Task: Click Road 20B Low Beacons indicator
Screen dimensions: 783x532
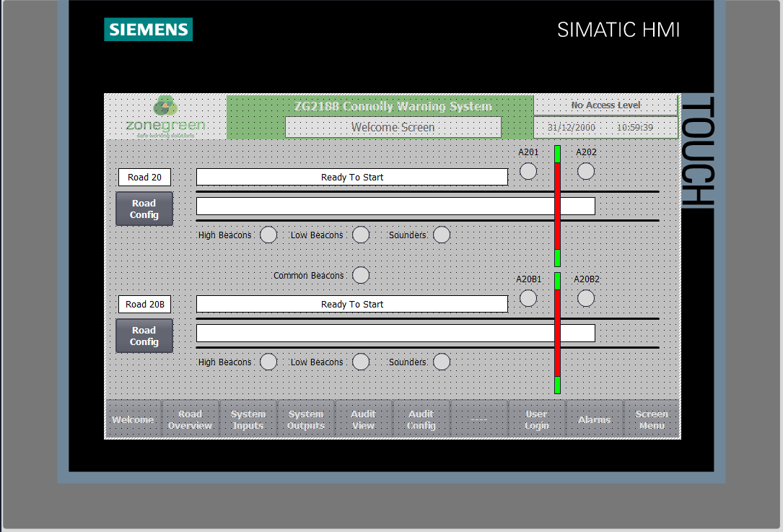Action: (x=361, y=362)
